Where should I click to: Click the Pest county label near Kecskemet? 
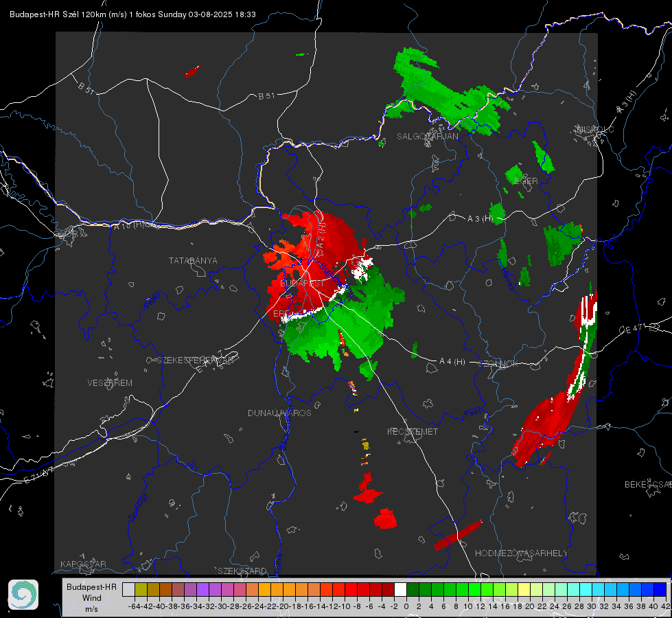pyautogui.click(x=472, y=413)
